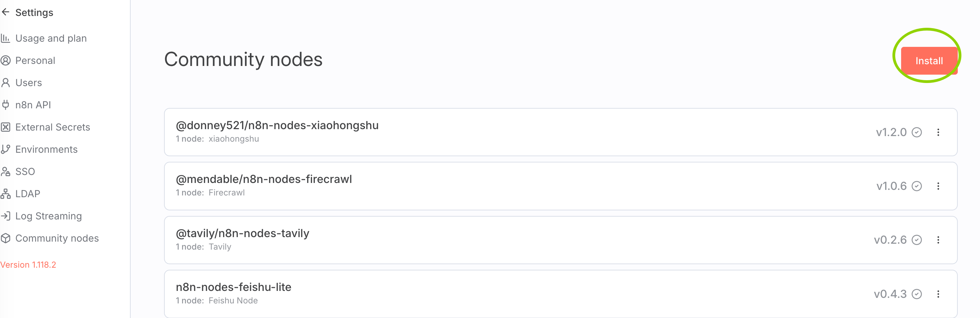Open the Users settings page
980x318 pixels.
[28, 83]
